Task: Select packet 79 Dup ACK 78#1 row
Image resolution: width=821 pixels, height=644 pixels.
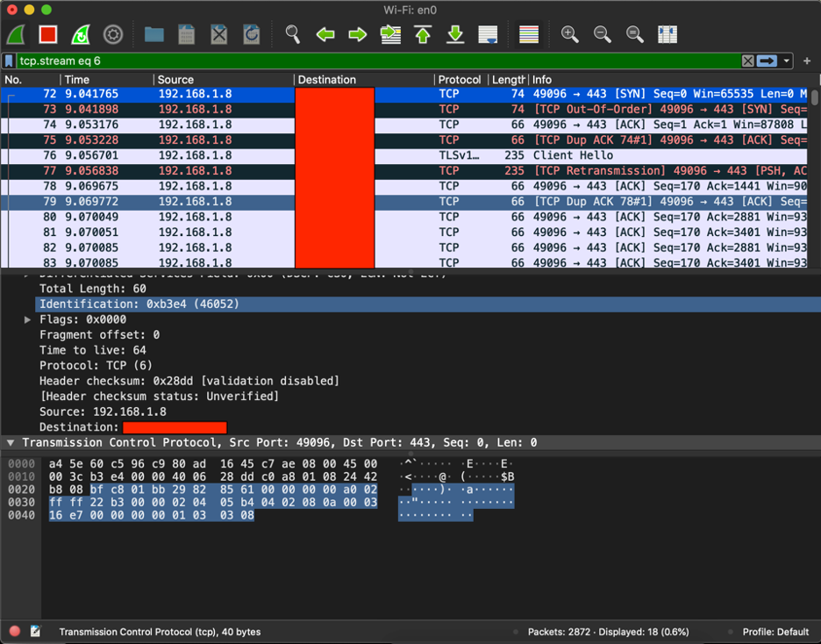Action: tap(404, 202)
